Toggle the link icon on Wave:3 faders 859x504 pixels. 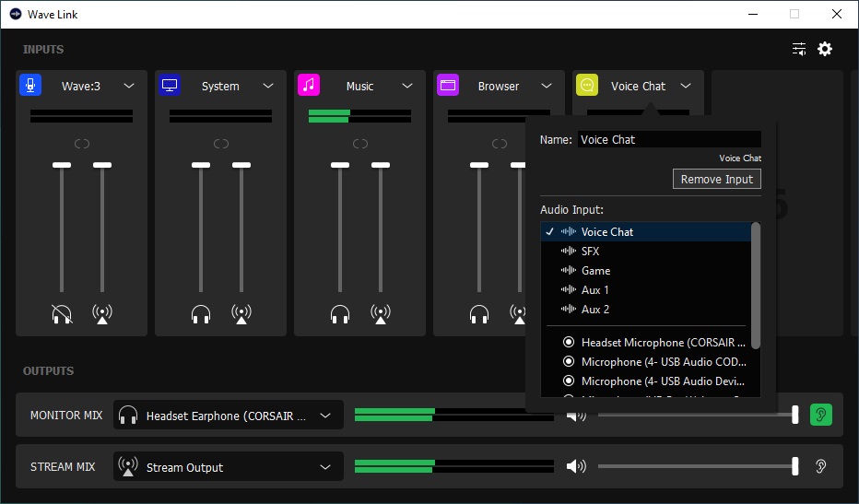coord(82,144)
